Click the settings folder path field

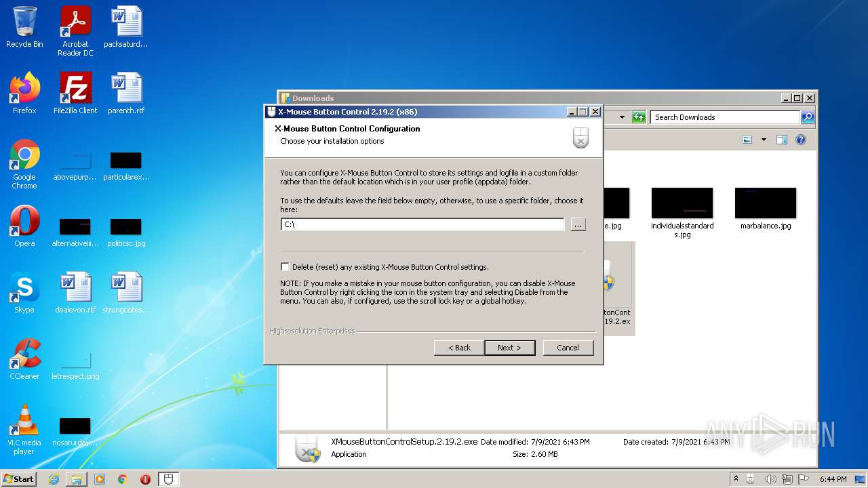click(x=422, y=224)
